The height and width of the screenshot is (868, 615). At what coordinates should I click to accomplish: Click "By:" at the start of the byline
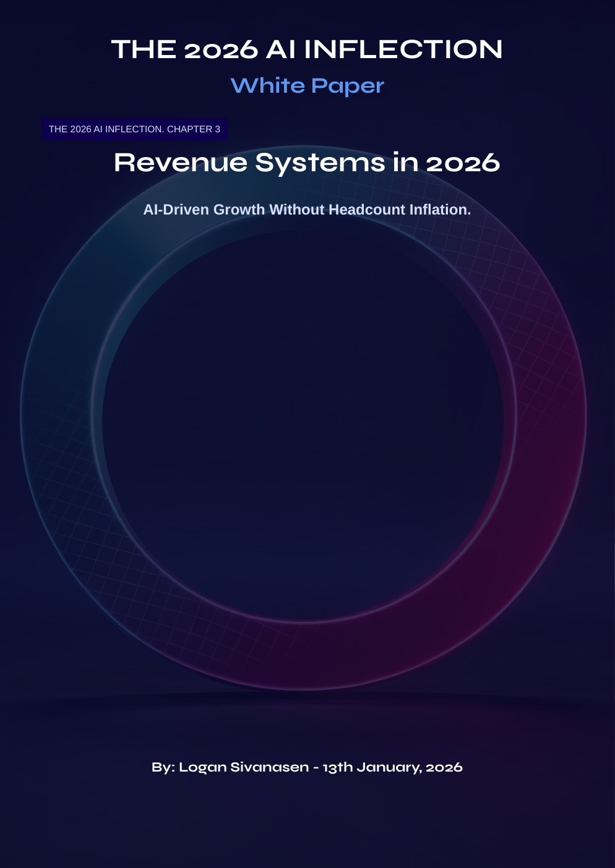click(x=163, y=767)
